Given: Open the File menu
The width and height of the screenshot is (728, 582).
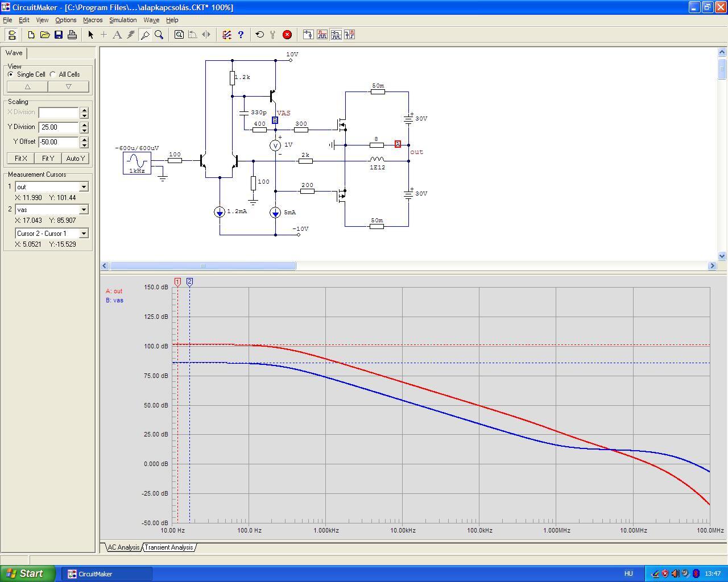Looking at the screenshot, I should (7, 20).
